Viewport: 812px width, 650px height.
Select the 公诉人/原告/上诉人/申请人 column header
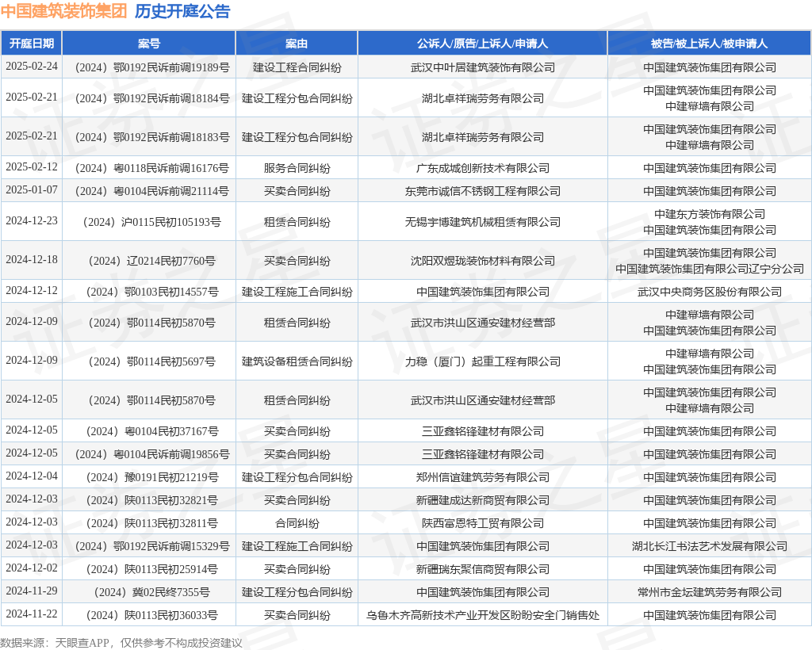[483, 44]
